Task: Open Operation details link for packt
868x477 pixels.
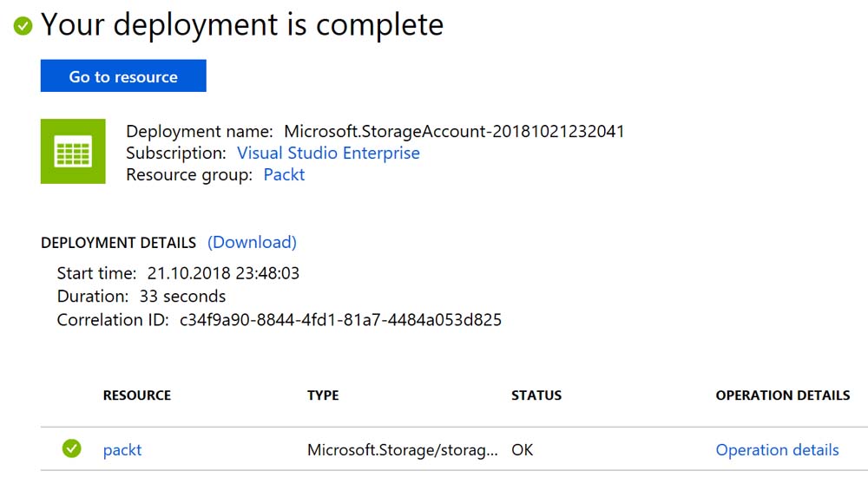Action: 777,450
